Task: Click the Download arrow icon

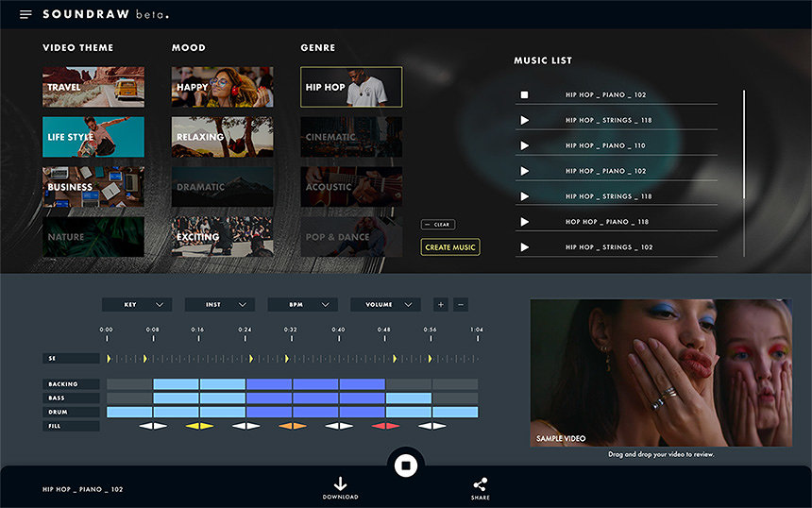Action: tap(340, 483)
